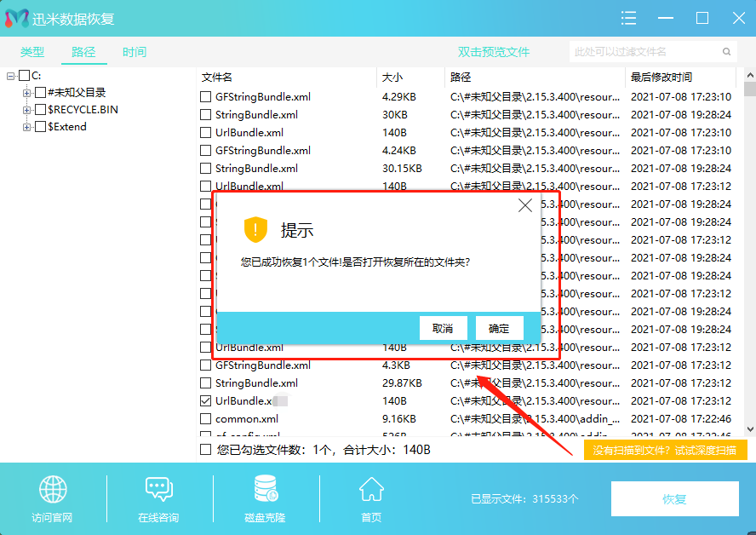Expand the #未知父目录 tree node
This screenshot has height=535, width=756.
(x=27, y=93)
